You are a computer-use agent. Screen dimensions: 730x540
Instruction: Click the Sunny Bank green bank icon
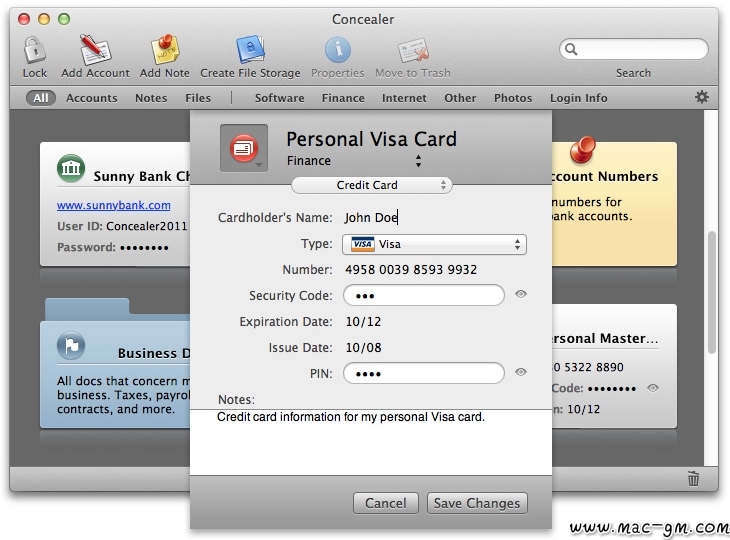pyautogui.click(x=71, y=168)
